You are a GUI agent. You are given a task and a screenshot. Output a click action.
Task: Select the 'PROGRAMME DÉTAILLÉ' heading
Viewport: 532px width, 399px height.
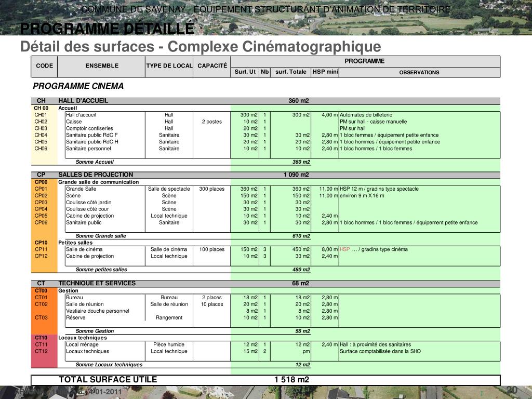[x=107, y=29]
